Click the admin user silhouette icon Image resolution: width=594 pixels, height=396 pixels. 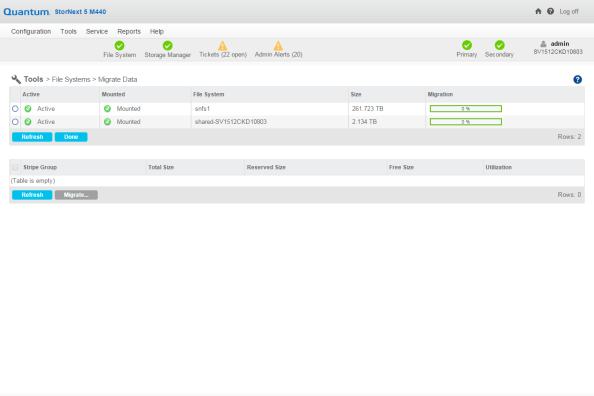coord(543,44)
